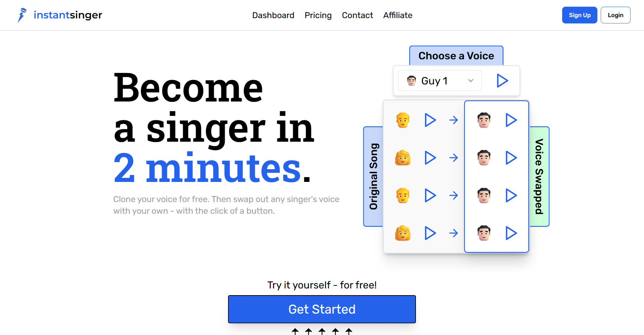Open the Guy 1 voice dropdown

(x=440, y=81)
